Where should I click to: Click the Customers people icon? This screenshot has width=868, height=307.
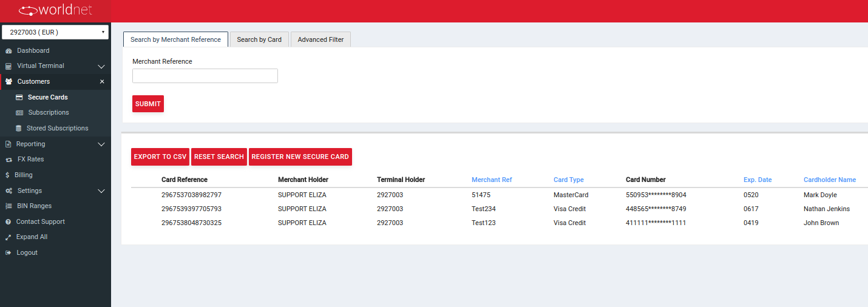(x=8, y=81)
